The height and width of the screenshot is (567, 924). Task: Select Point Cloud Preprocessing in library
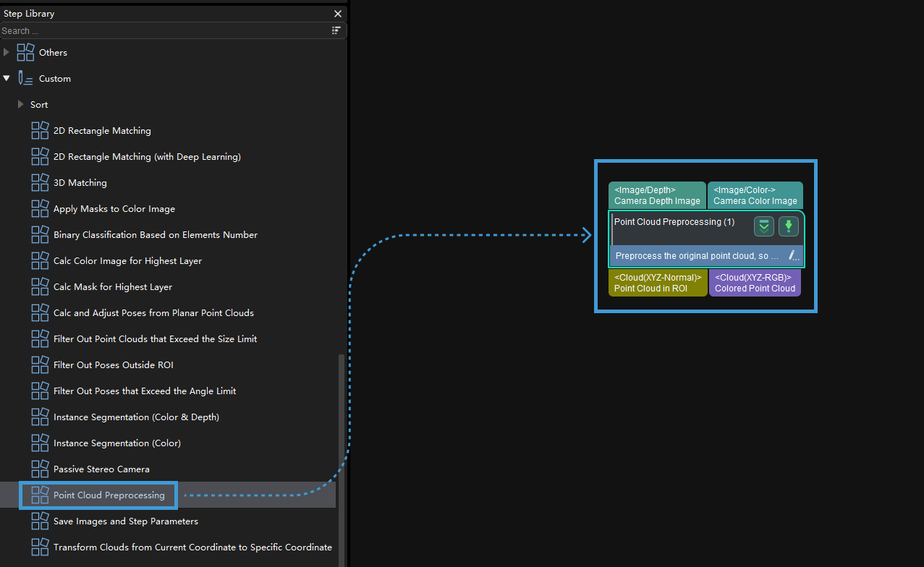point(109,495)
